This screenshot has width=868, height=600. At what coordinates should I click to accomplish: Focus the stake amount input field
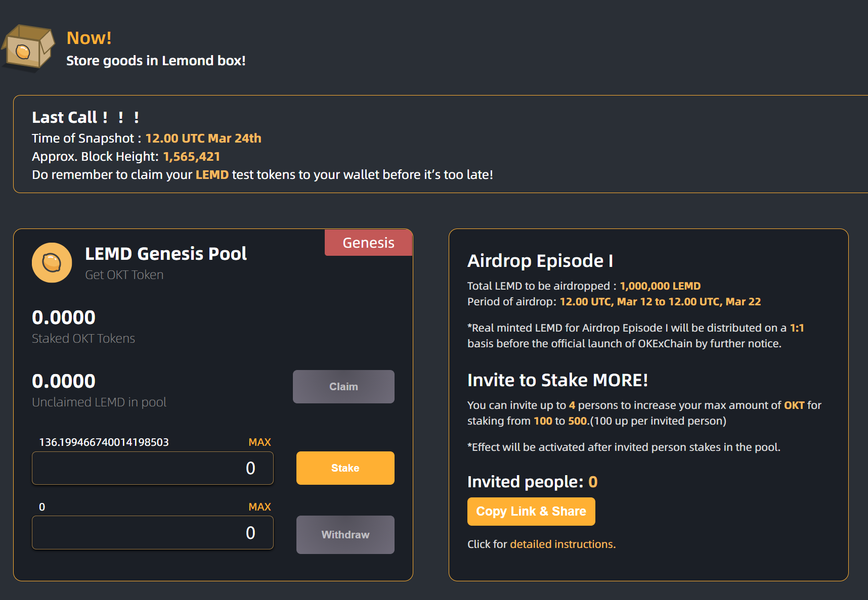152,468
